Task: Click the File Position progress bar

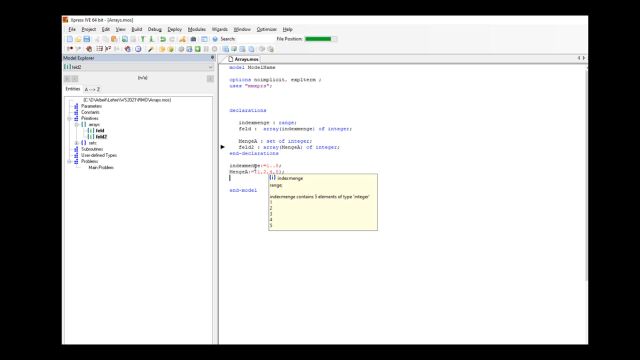Action: 321,39
